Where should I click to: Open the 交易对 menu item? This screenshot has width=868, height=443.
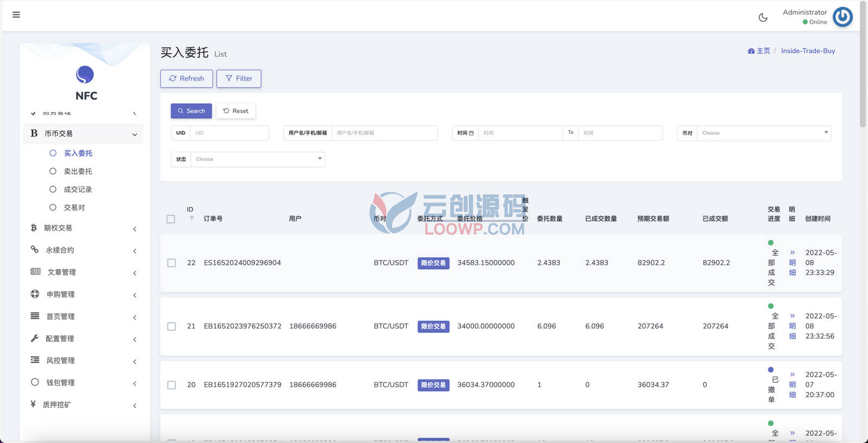tap(74, 207)
